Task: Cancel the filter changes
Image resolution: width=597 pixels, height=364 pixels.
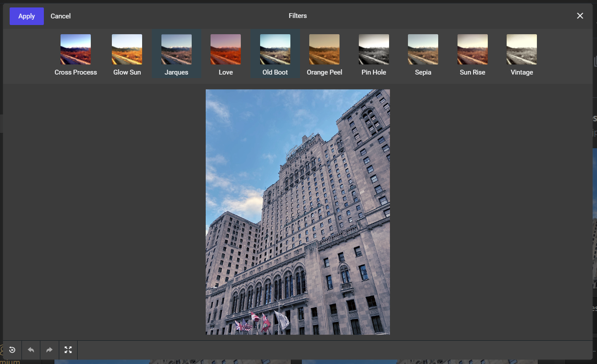Action: 61,16
